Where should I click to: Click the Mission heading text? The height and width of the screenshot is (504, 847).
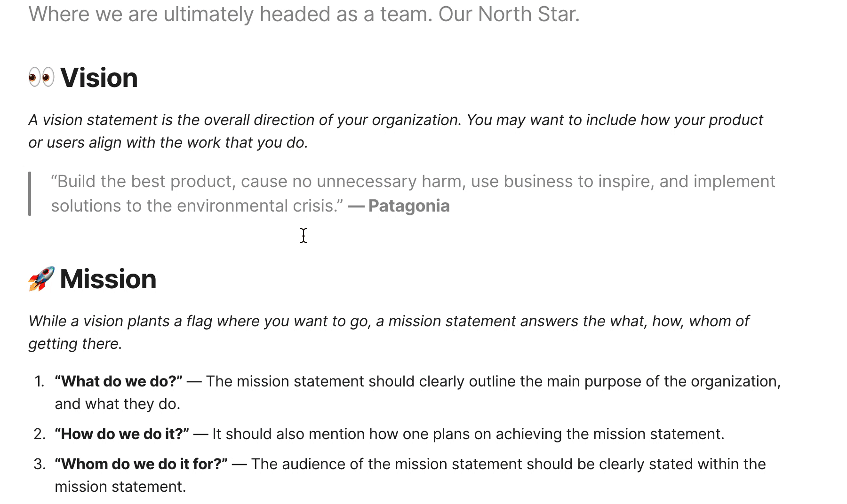point(108,279)
